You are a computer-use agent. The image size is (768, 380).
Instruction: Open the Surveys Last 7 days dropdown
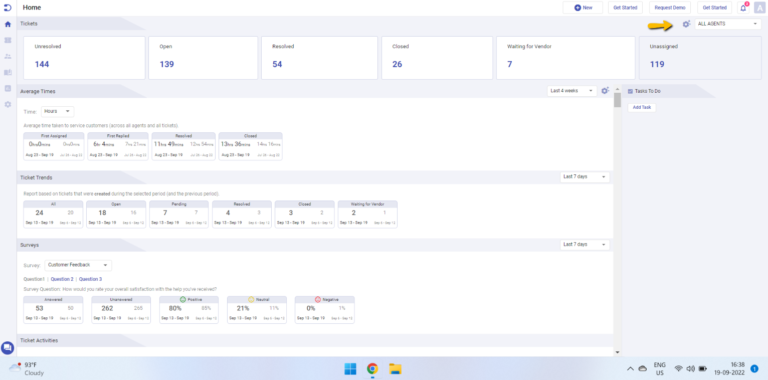585,244
